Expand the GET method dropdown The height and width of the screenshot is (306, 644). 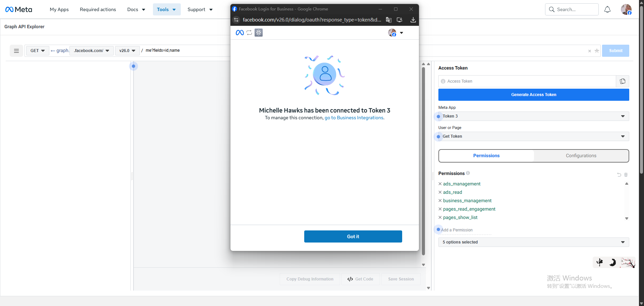[38, 51]
